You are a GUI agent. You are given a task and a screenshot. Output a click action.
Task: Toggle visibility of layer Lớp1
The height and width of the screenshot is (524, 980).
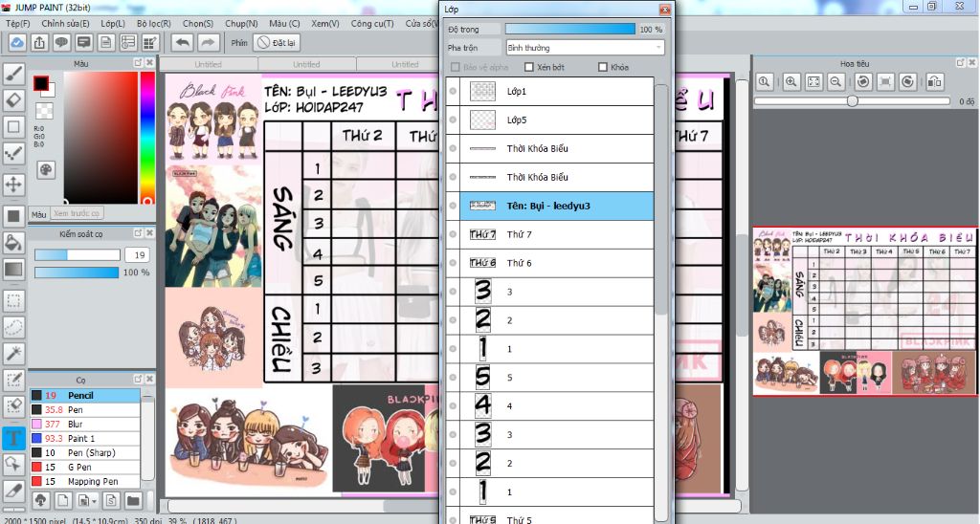click(453, 91)
